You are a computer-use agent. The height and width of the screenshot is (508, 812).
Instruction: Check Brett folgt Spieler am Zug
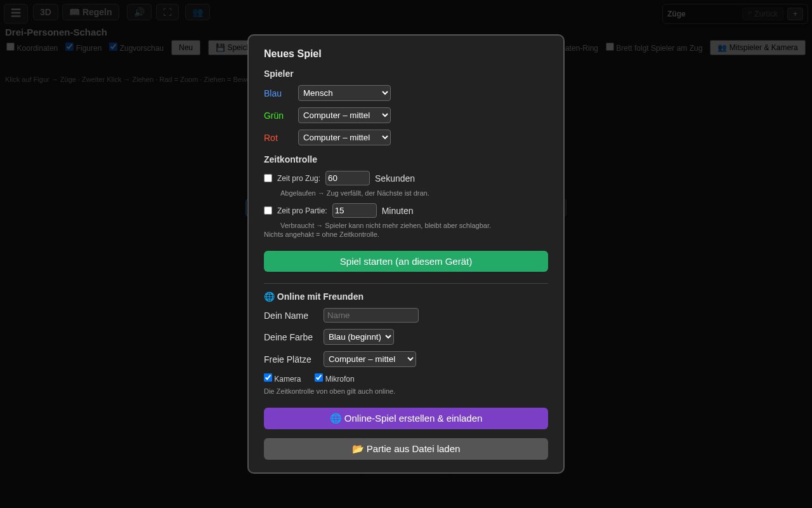(x=610, y=46)
